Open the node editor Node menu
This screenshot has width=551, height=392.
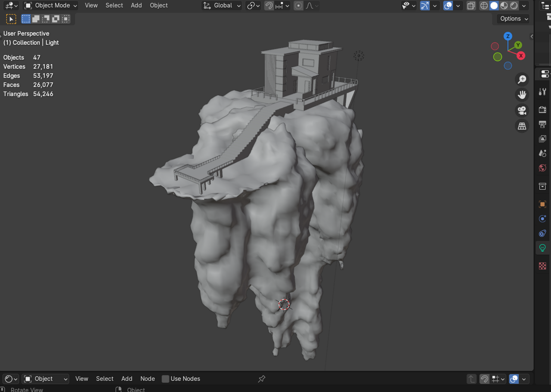[x=148, y=379]
